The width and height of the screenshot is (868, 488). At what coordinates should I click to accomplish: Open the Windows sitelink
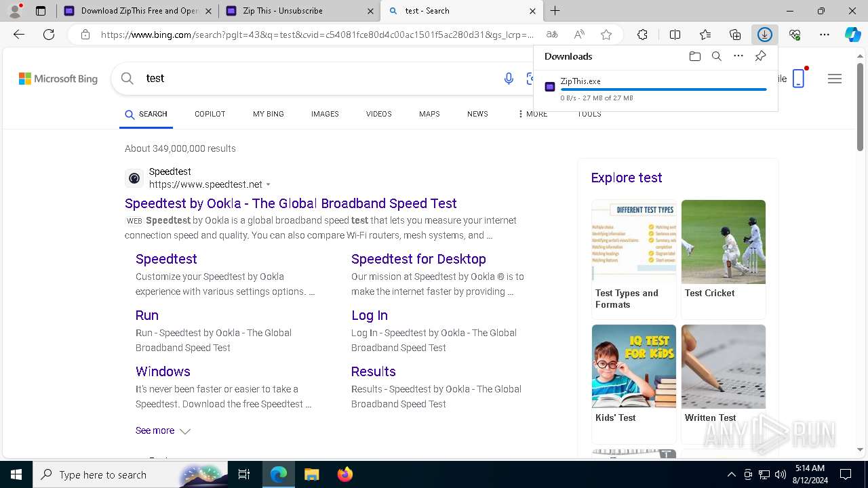click(163, 371)
